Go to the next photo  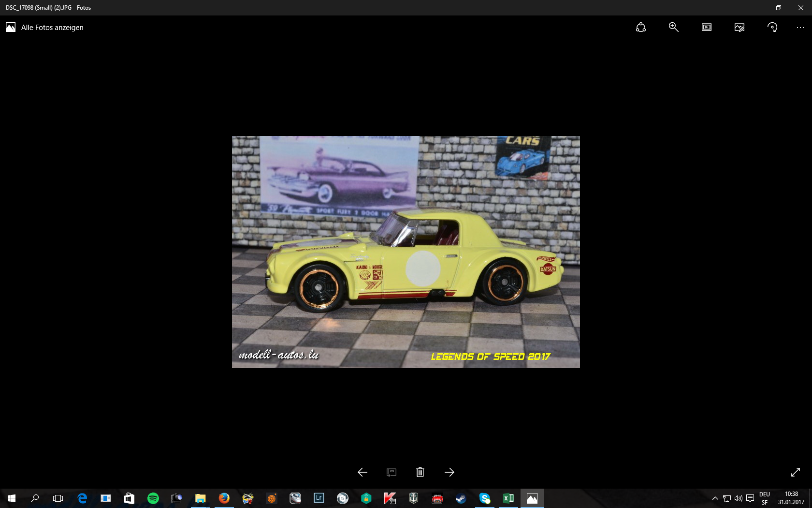point(449,472)
